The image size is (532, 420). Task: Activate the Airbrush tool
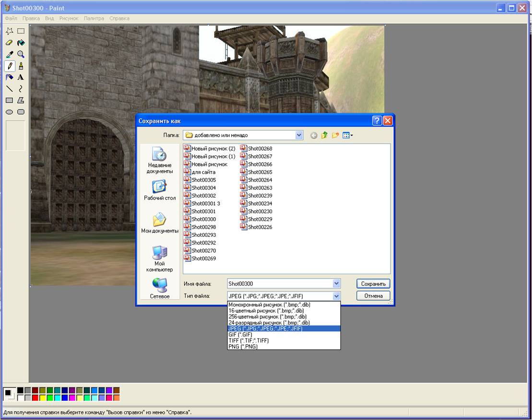(x=10, y=77)
